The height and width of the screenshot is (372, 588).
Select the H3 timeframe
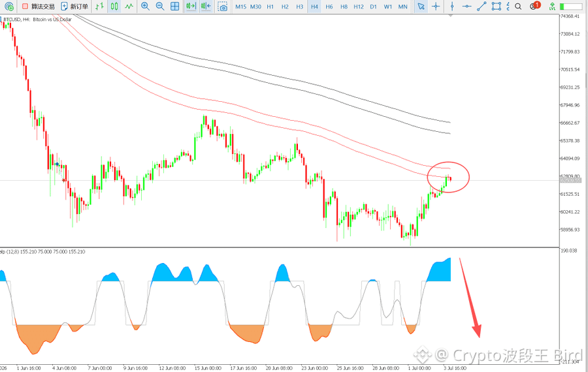[300, 7]
